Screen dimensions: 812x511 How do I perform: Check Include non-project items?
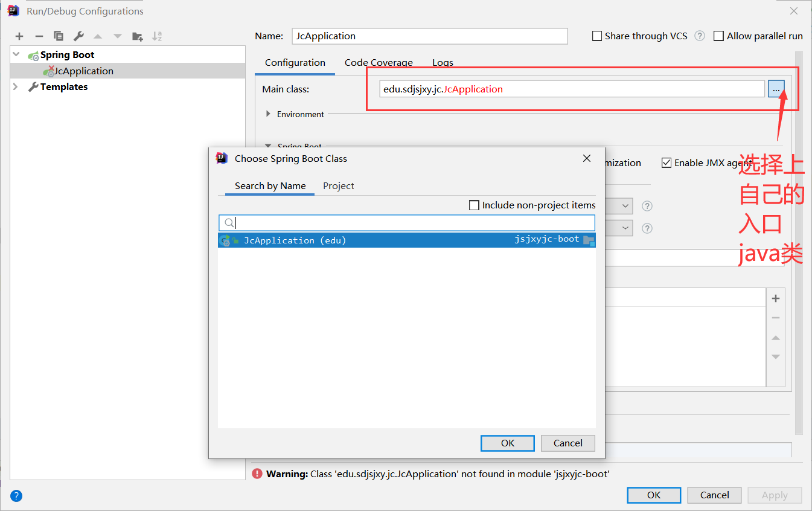pyautogui.click(x=475, y=205)
